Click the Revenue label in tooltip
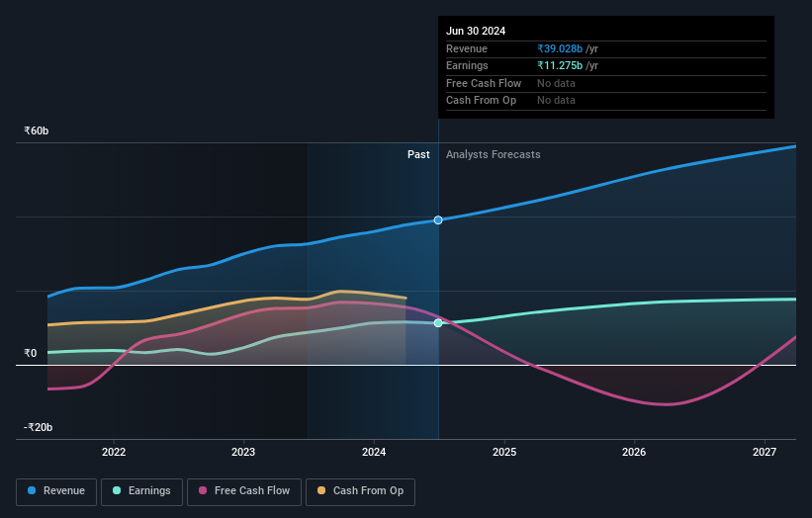 coord(467,48)
